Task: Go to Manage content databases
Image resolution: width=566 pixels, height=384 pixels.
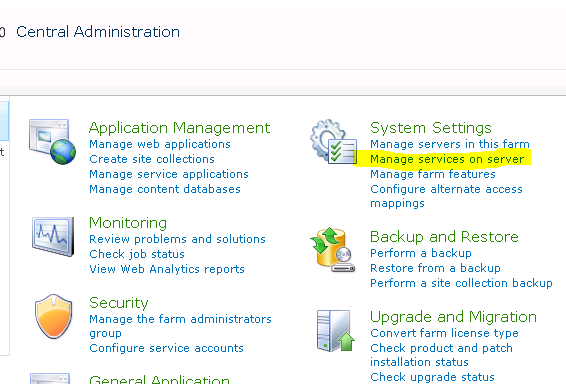Action: pos(165,189)
